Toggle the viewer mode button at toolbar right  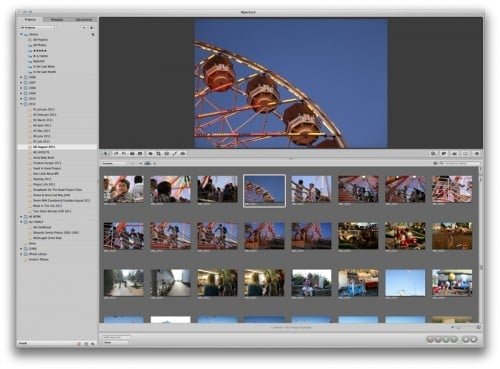466,154
